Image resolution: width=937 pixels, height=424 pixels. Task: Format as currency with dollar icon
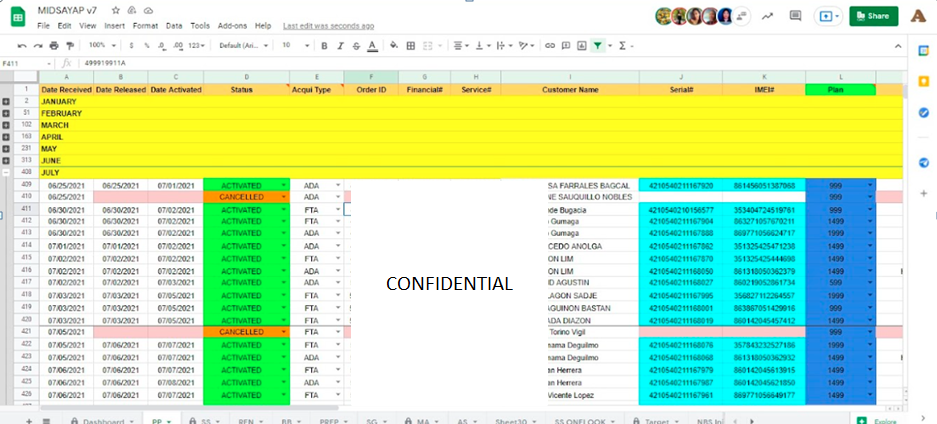coord(131,45)
